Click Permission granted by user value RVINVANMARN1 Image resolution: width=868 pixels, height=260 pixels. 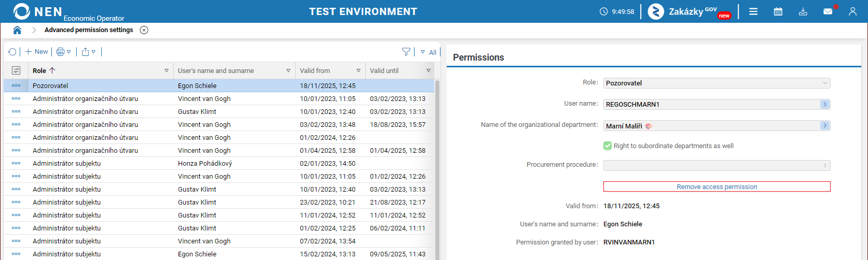pos(629,242)
